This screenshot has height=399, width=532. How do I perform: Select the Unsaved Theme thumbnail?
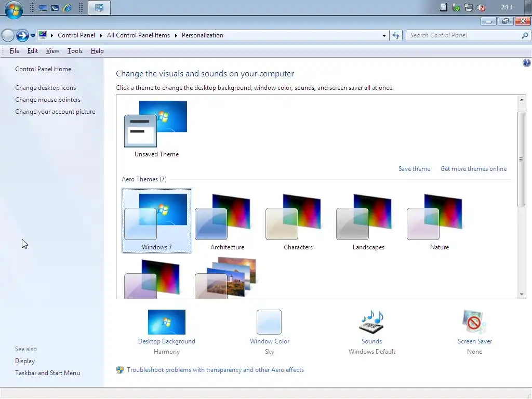coord(156,129)
